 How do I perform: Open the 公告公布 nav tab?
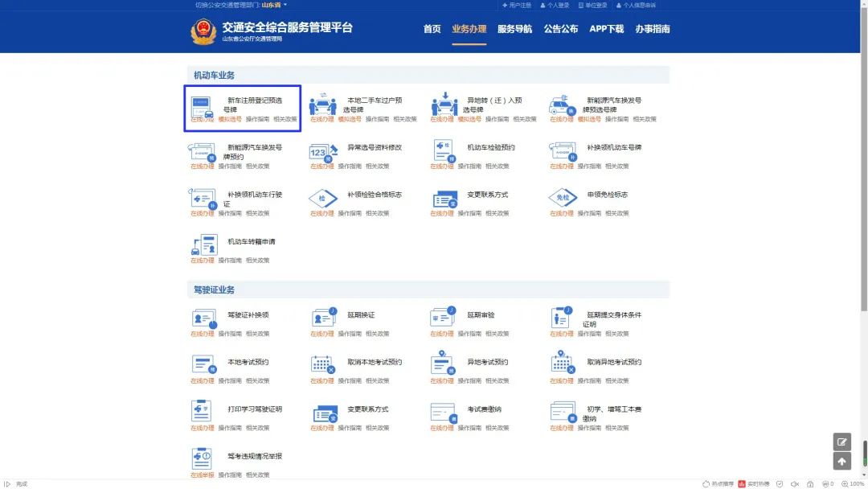coord(560,29)
